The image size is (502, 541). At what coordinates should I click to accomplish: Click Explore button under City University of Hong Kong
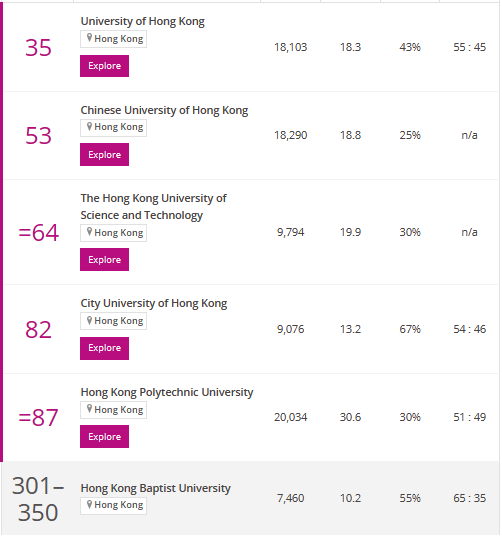(x=105, y=348)
